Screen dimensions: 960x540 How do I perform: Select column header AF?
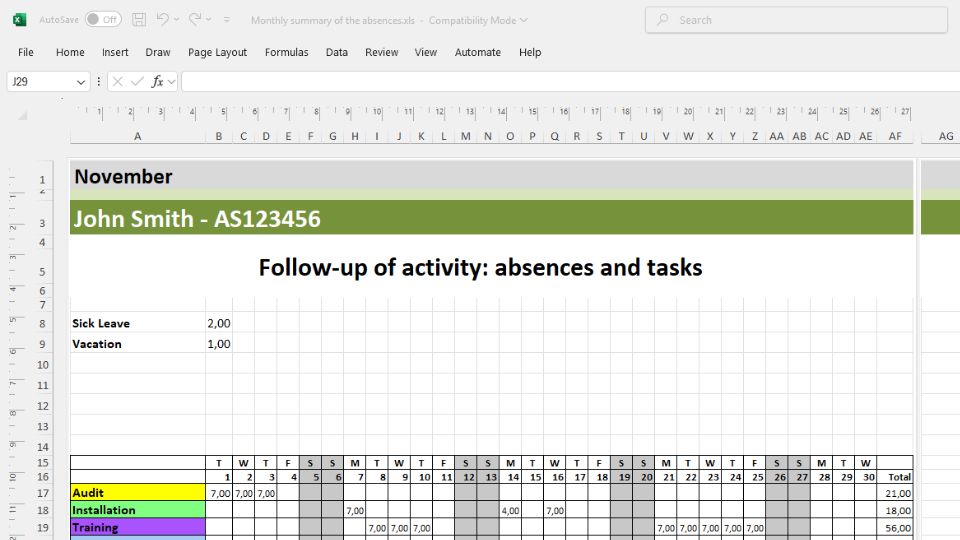coord(894,136)
